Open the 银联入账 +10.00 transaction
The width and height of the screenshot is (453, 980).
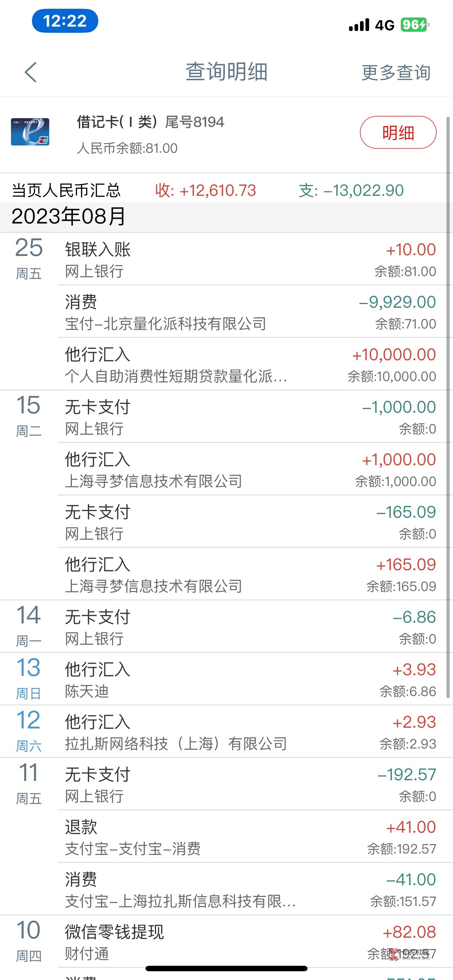251,260
